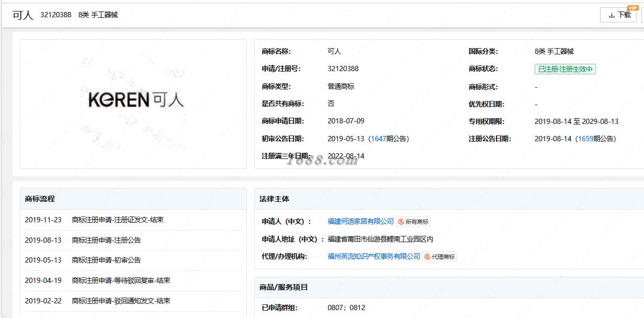
Task: Select the 2019-04-19 等待驳回复审 process row
Action: (x=133, y=281)
